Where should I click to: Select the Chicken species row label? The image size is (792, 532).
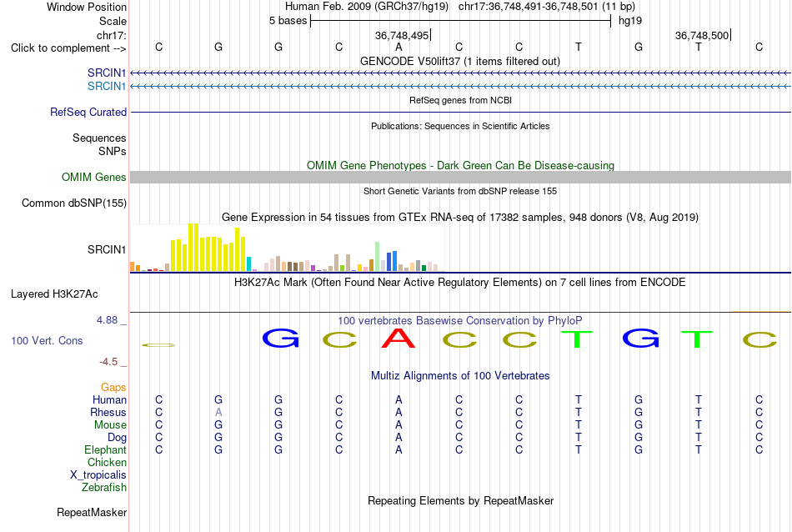[x=107, y=462]
